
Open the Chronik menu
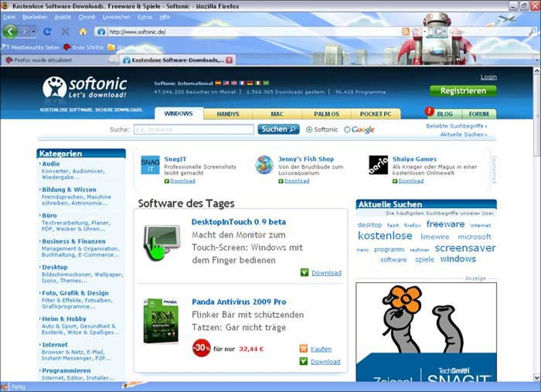coord(86,17)
